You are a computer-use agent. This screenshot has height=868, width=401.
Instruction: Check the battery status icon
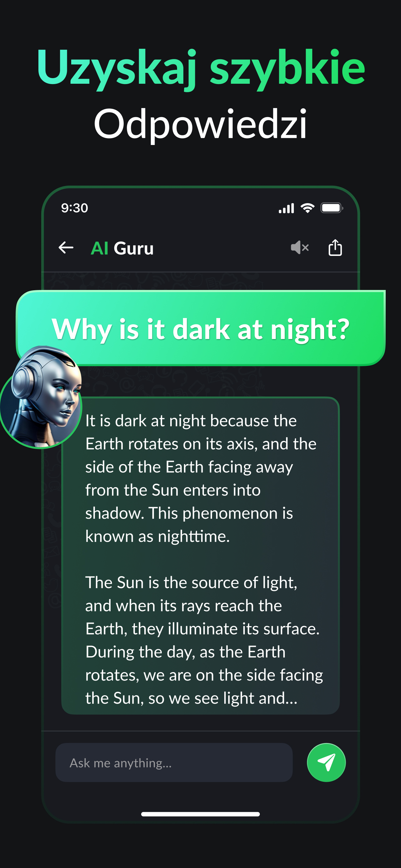point(332,208)
